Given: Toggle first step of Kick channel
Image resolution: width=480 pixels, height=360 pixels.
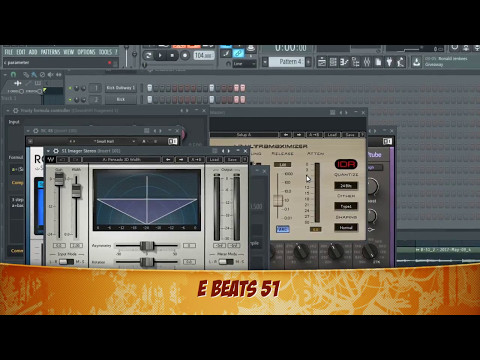Looking at the screenshot, I should point(150,99).
